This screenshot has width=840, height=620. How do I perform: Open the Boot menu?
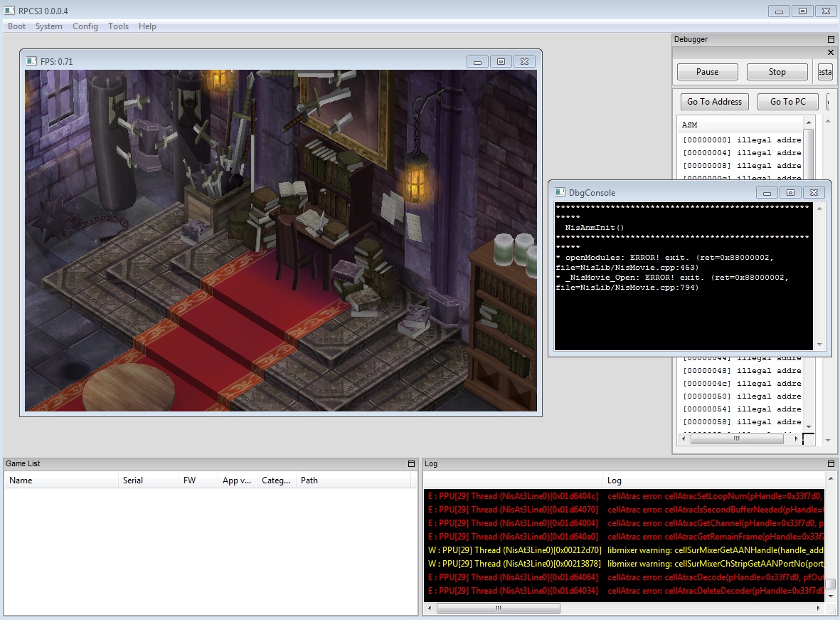click(x=16, y=26)
